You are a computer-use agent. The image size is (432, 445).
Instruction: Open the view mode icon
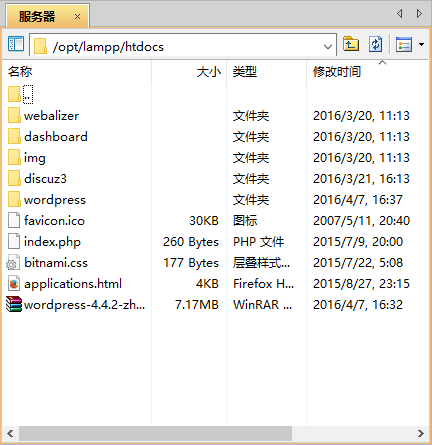[404, 44]
